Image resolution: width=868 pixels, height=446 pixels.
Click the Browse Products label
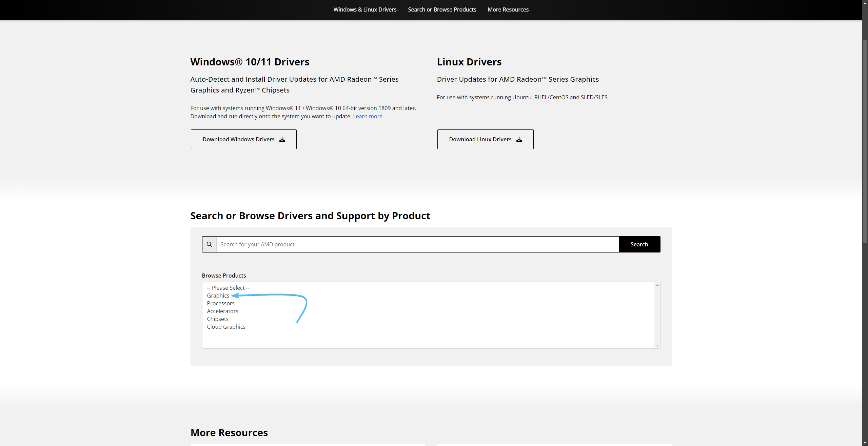(x=224, y=276)
